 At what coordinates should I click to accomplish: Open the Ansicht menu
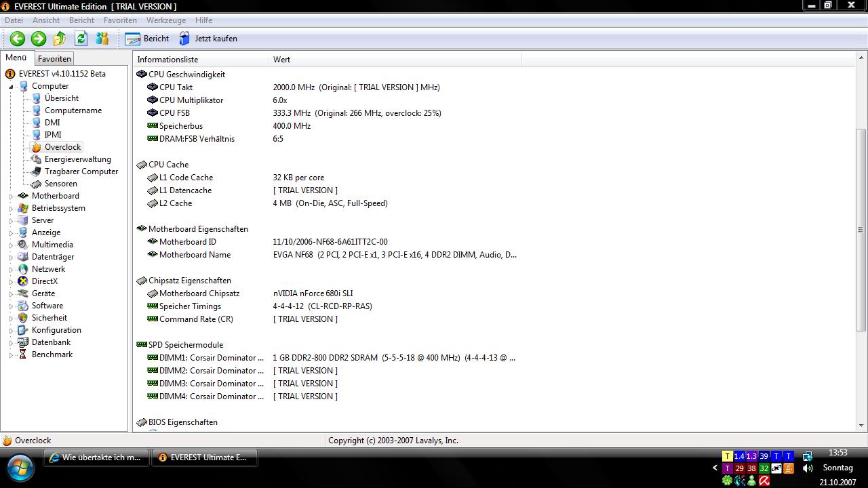[x=46, y=20]
